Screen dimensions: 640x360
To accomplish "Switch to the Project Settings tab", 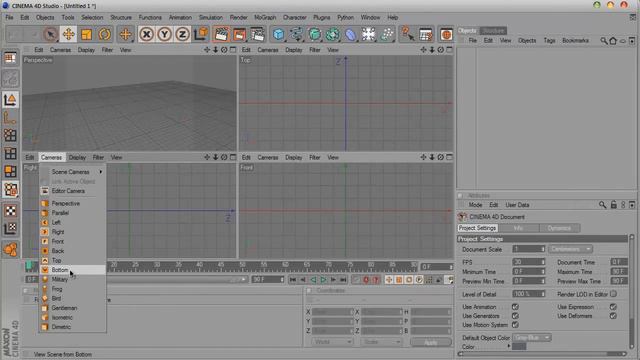I will coord(478,228).
